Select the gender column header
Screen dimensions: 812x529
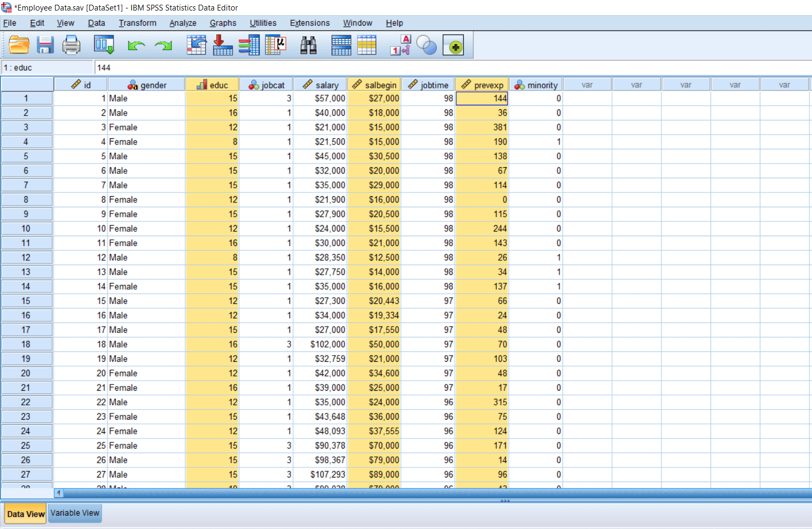147,85
